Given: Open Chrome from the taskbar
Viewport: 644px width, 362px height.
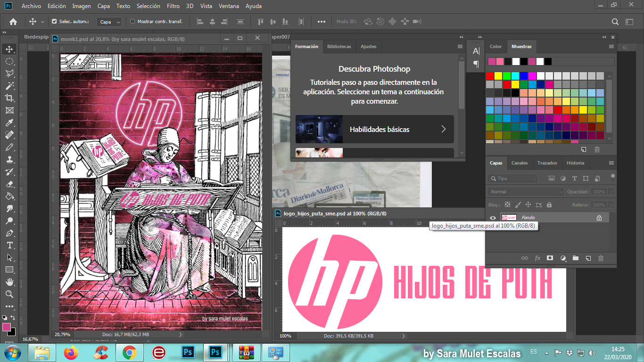Looking at the screenshot, I should (x=130, y=353).
